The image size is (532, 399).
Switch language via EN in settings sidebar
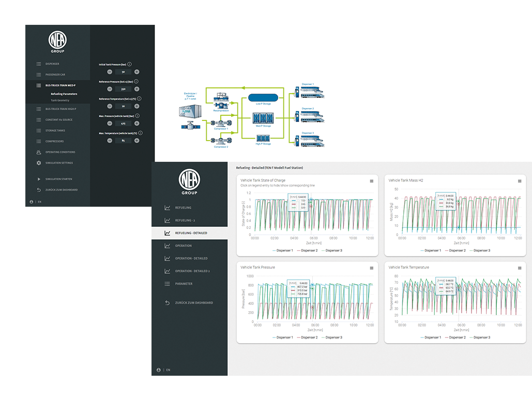39,202
